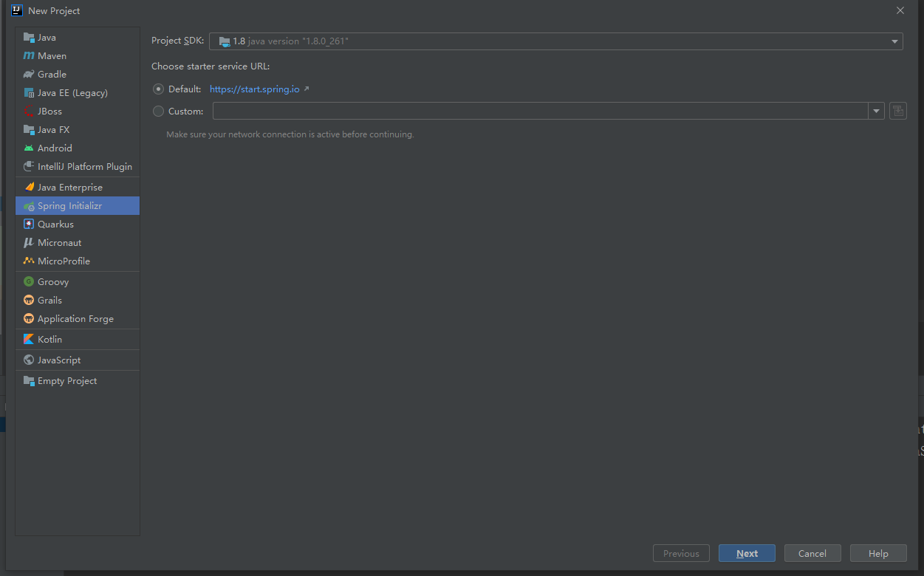Click the Kotlin logo icon
Image resolution: width=924 pixels, height=576 pixels.
point(29,340)
